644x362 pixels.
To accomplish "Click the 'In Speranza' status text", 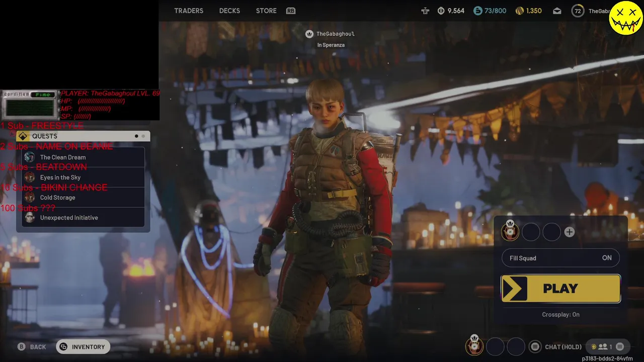I will [x=331, y=45].
